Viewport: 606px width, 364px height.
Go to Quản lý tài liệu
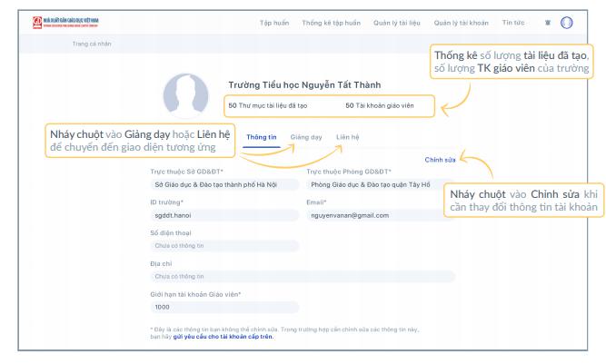[397, 23]
